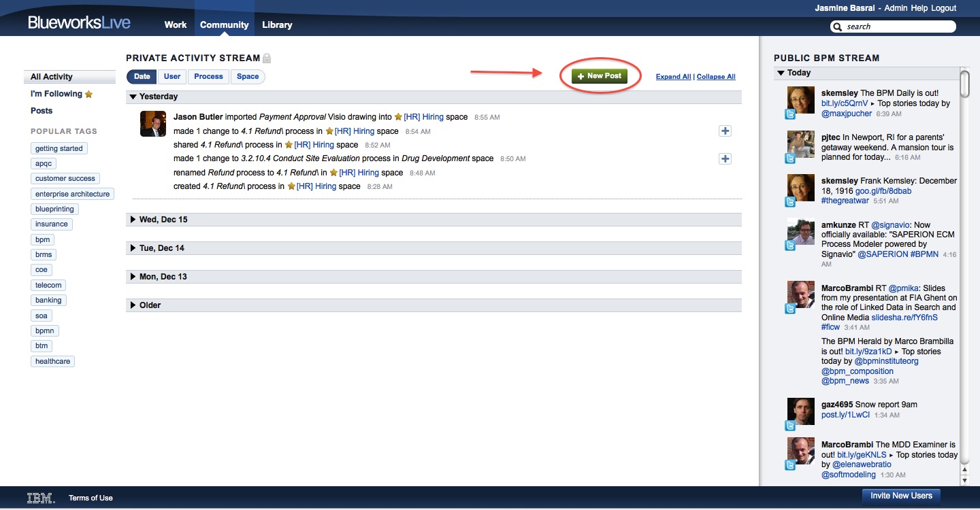The height and width of the screenshot is (510, 980).
Task: Collapse the Today section in Public BPM Stream
Action: (x=781, y=73)
